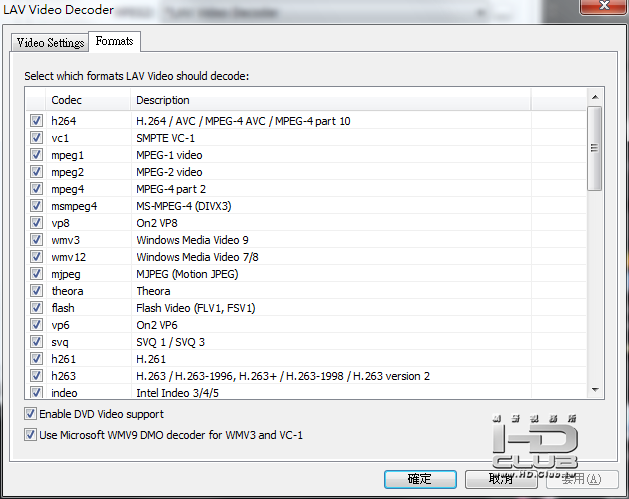Select the 'On2 VP6' description
The image size is (629, 499).
[157, 325]
